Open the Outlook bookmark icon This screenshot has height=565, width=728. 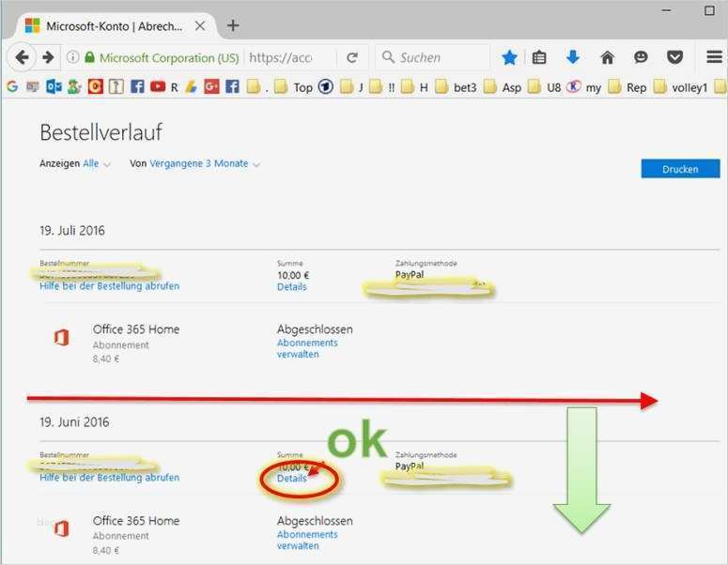54,86
